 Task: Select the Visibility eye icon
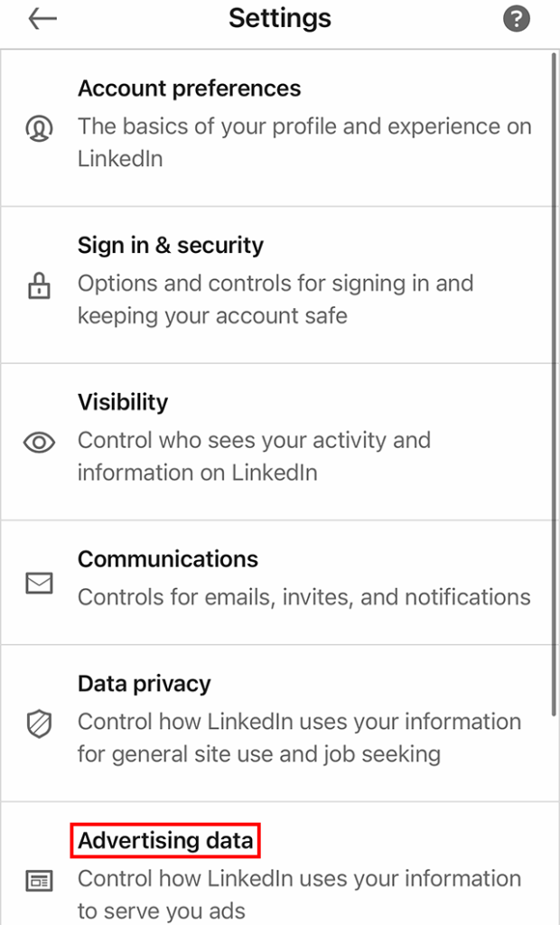39,441
